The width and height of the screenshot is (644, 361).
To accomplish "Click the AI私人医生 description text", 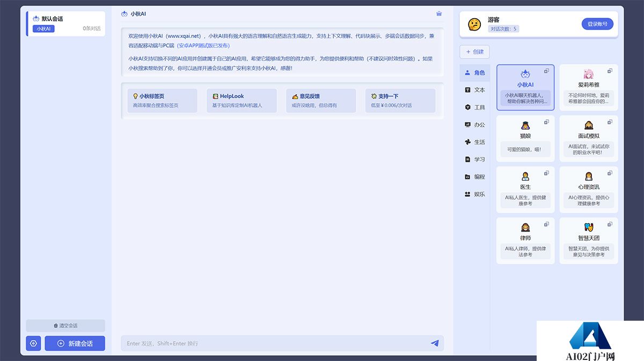I will click(525, 200).
